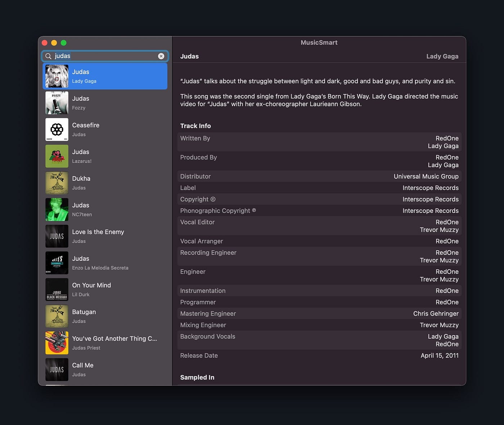Click the Sampled In heading
The image size is (504, 425).
tap(197, 377)
